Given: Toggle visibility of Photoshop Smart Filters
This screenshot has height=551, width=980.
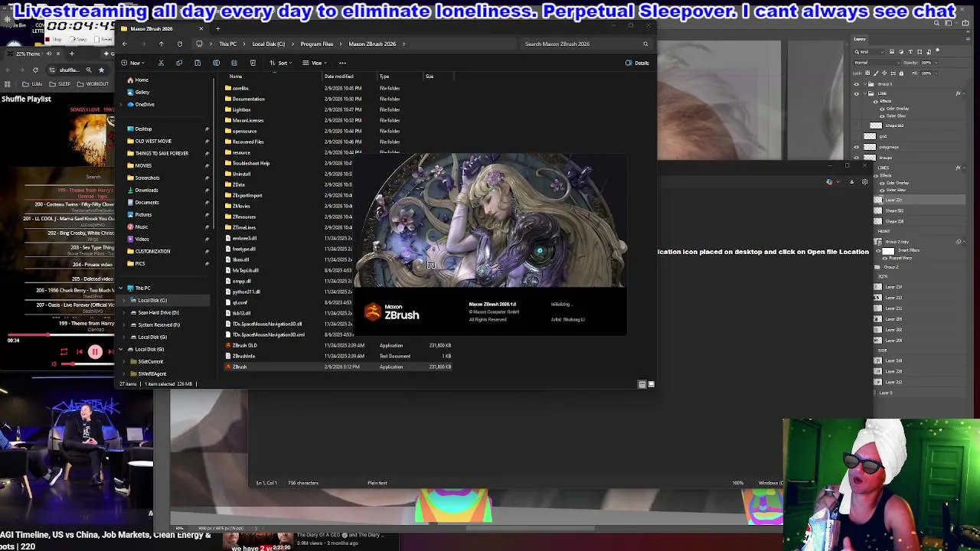Looking at the screenshot, I should coord(877,250).
